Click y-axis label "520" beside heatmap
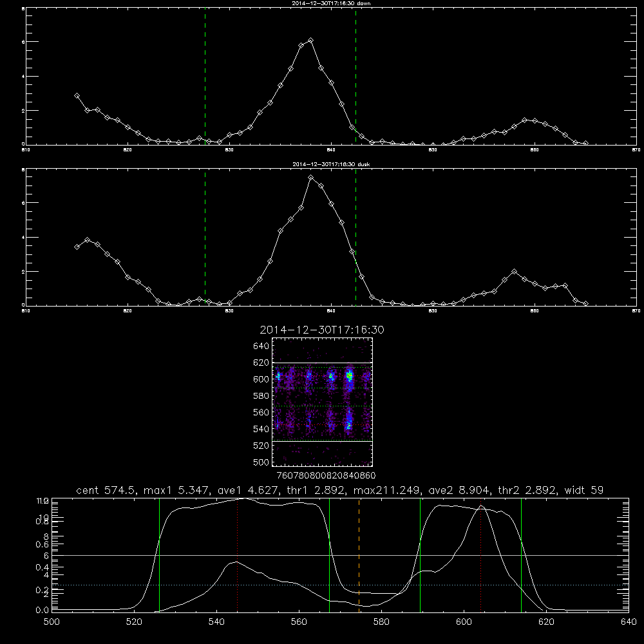This screenshot has width=644, height=644. [261, 446]
